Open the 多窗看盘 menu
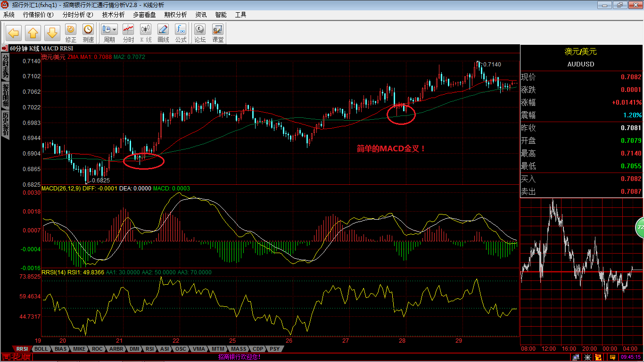The height and width of the screenshot is (362, 644). [144, 15]
